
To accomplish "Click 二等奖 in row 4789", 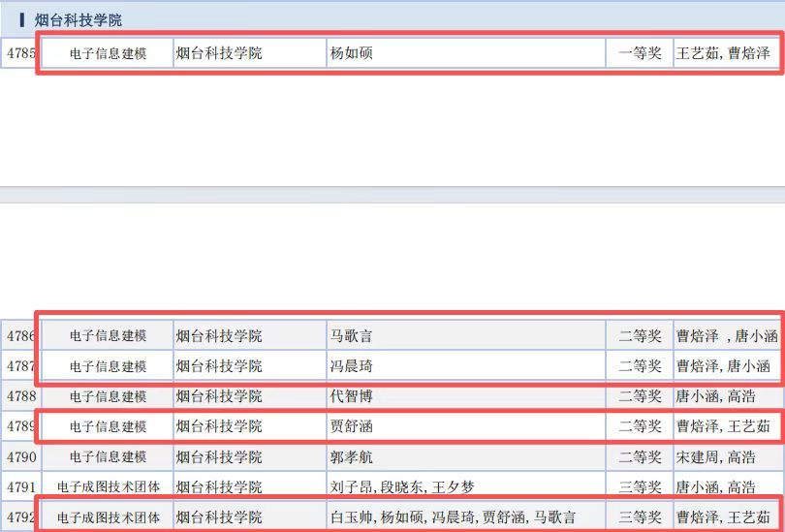I will (640, 426).
